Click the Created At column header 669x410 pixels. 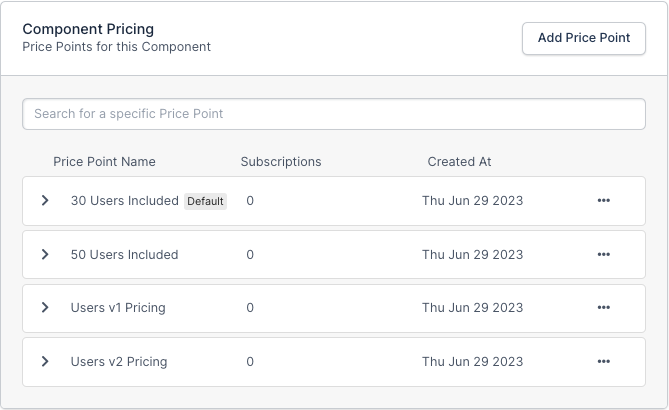pyautogui.click(x=459, y=162)
